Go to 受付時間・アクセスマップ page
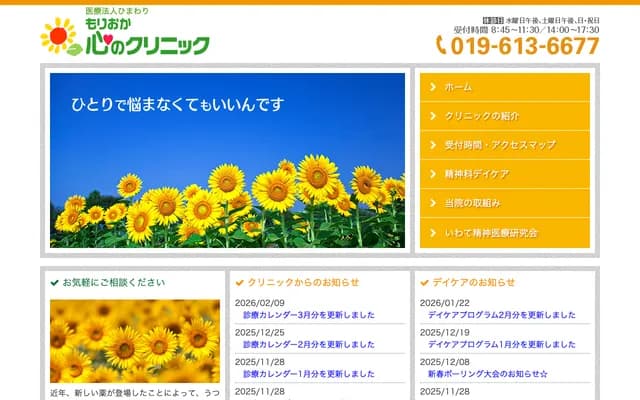 click(x=499, y=145)
